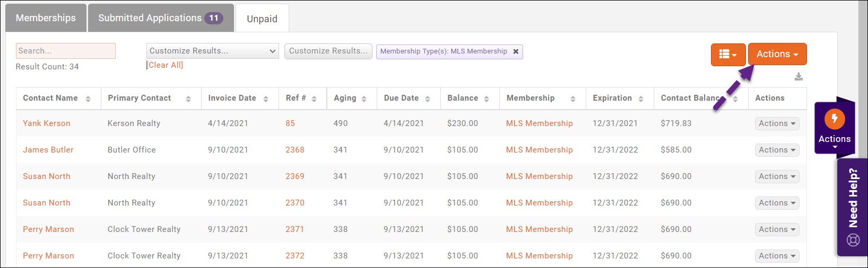The image size is (868, 268).
Task: Open the Submitted Applications tab
Action: pos(160,18)
